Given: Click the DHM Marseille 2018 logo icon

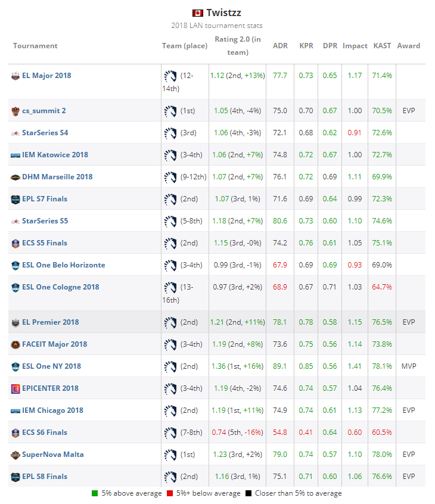Looking at the screenshot, I should [x=15, y=178].
